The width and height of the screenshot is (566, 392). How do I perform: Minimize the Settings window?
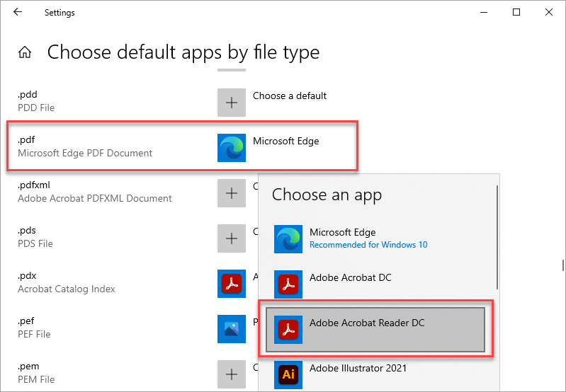[484, 12]
